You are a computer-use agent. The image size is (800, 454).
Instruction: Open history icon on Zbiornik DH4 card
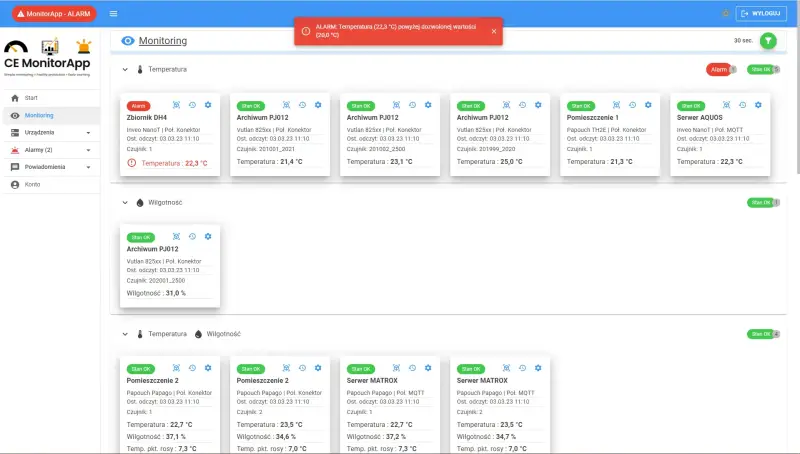pos(192,105)
